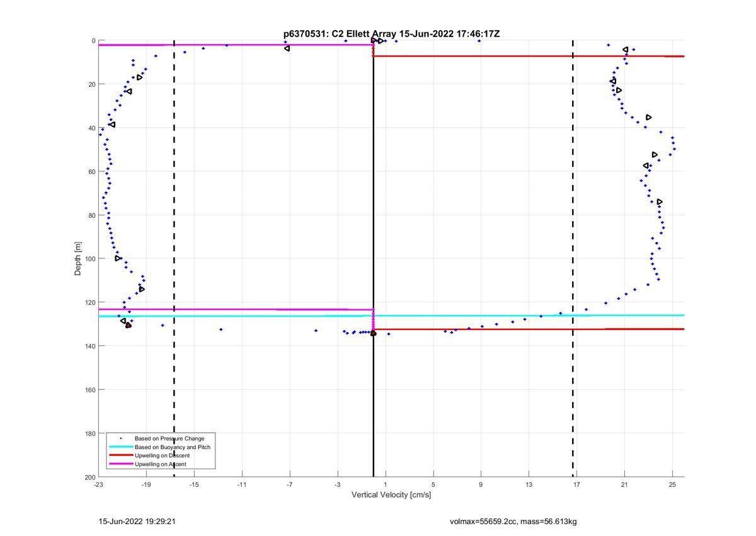Click x-axis tick label -19
This screenshot has width=756, height=536.
(146, 484)
